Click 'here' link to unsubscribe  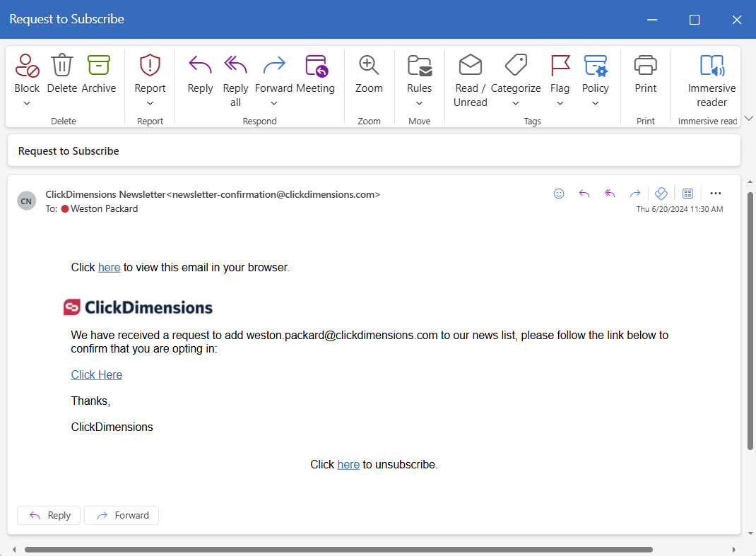[x=348, y=464]
